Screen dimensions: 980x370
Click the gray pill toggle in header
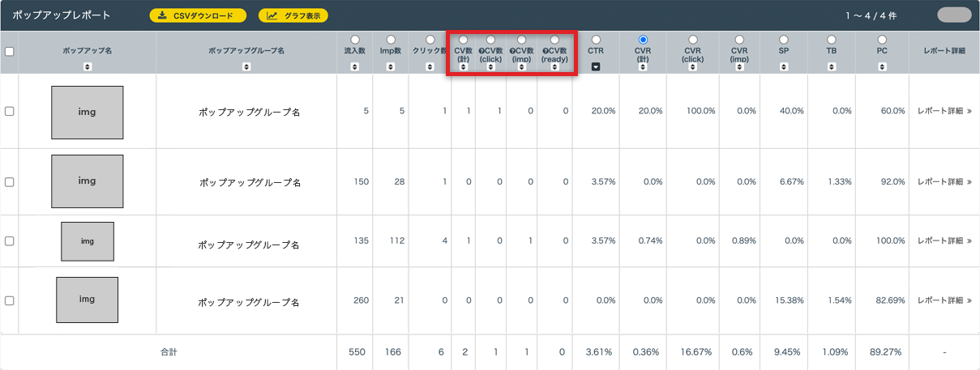[x=953, y=15]
